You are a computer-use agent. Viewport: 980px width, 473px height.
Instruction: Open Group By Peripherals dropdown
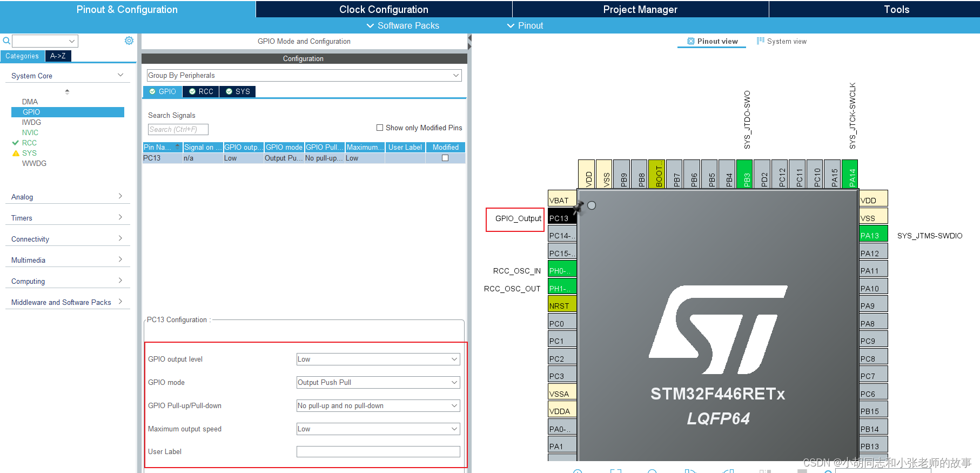(304, 75)
